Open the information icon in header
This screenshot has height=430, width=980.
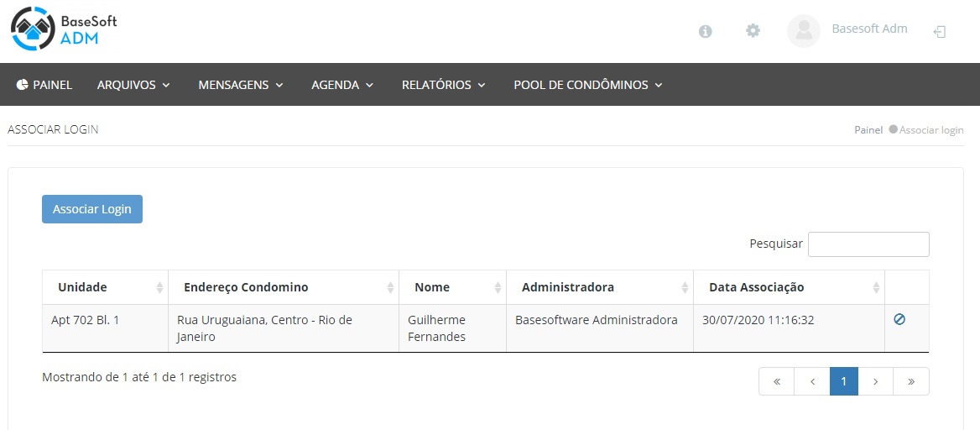tap(706, 31)
